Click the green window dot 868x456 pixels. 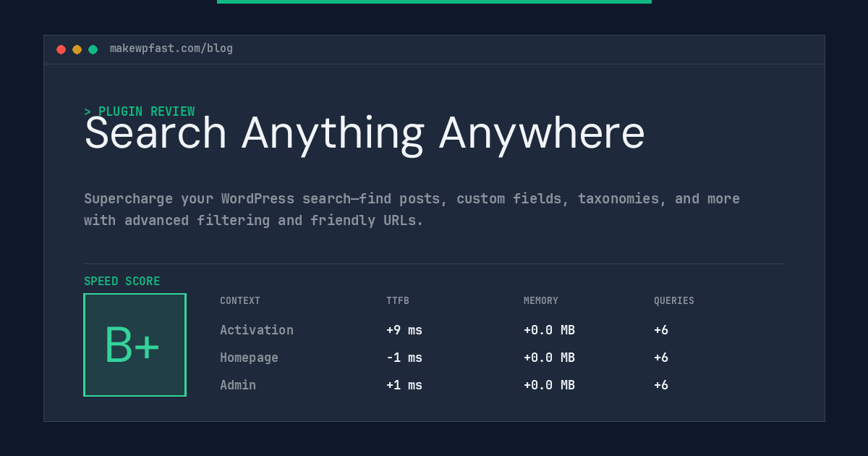93,49
